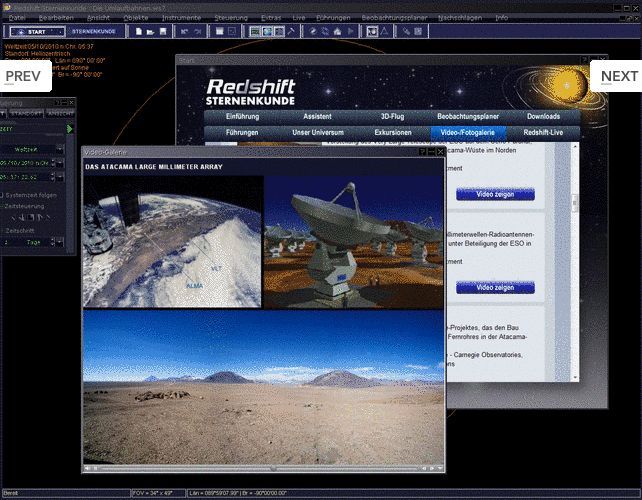
Task: Click the hammer tool icon
Action: click(291, 32)
